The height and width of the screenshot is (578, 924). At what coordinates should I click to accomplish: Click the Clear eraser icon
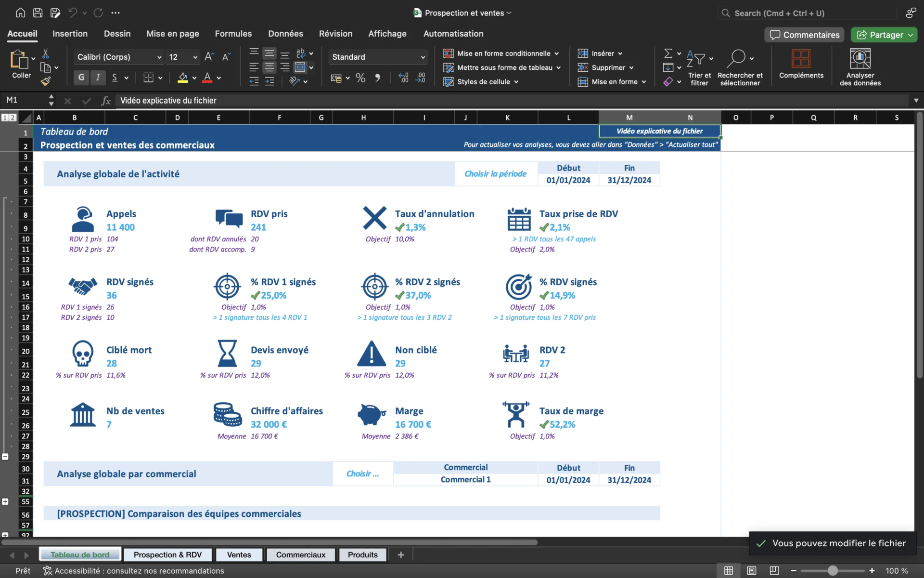(668, 82)
